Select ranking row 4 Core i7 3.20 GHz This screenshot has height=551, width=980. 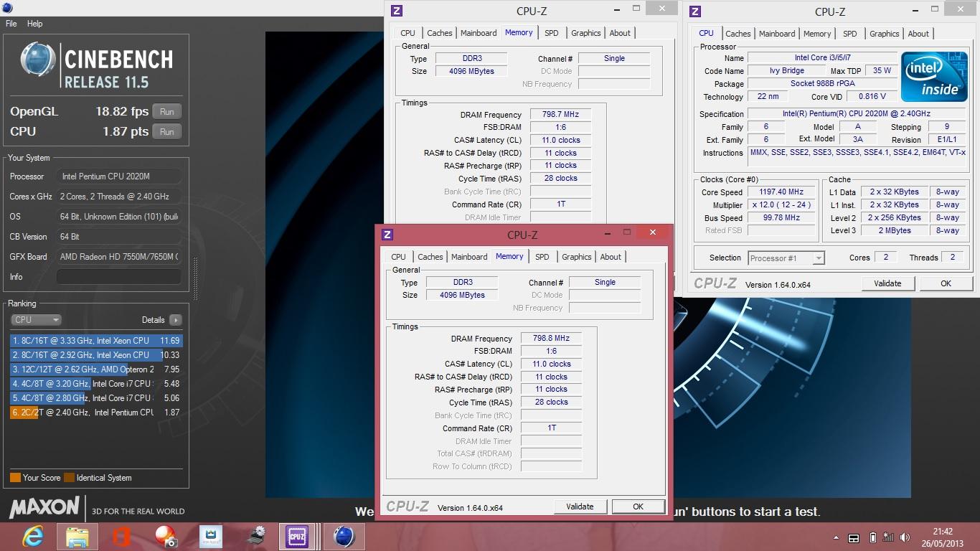tap(96, 384)
